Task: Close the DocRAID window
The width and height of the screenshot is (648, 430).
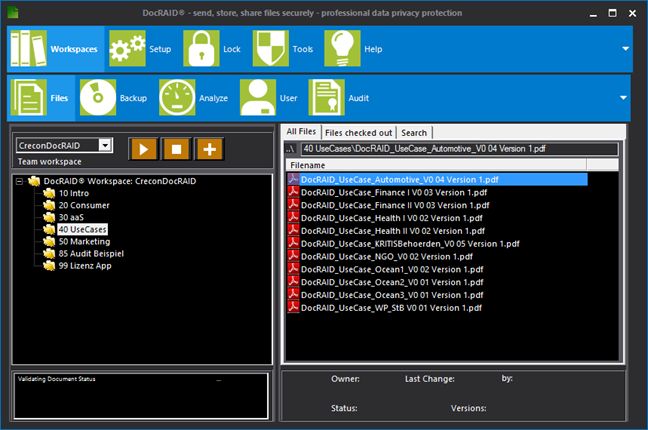Action: [632, 13]
